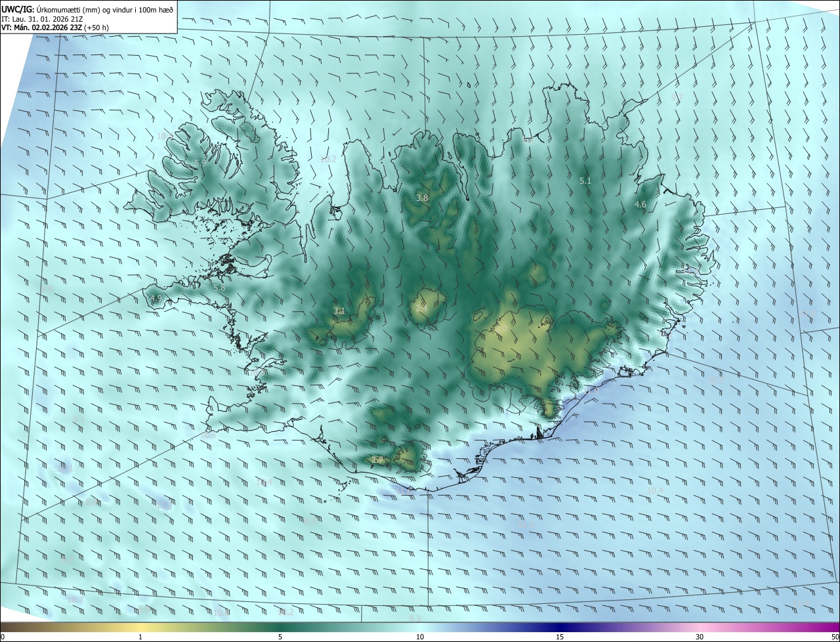Click the 5.8 value label on the map
840x642 pixels.
(219, 288)
